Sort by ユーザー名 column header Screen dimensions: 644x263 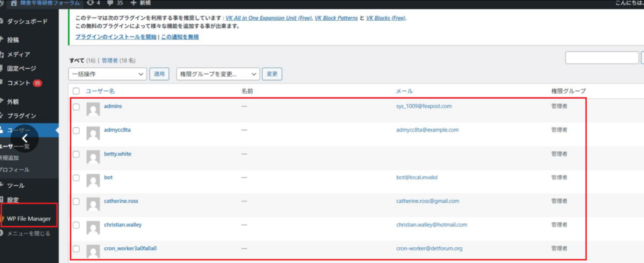[100, 91]
